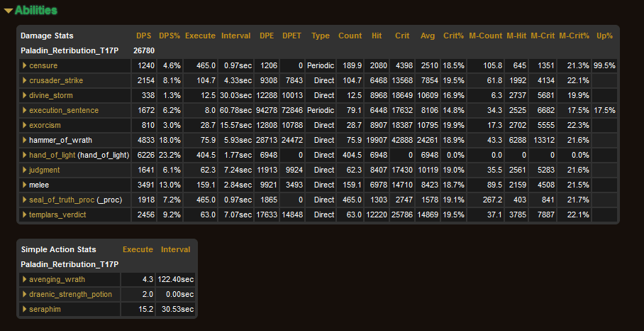
Task: Click the Crit% column header
Action: [x=453, y=36]
